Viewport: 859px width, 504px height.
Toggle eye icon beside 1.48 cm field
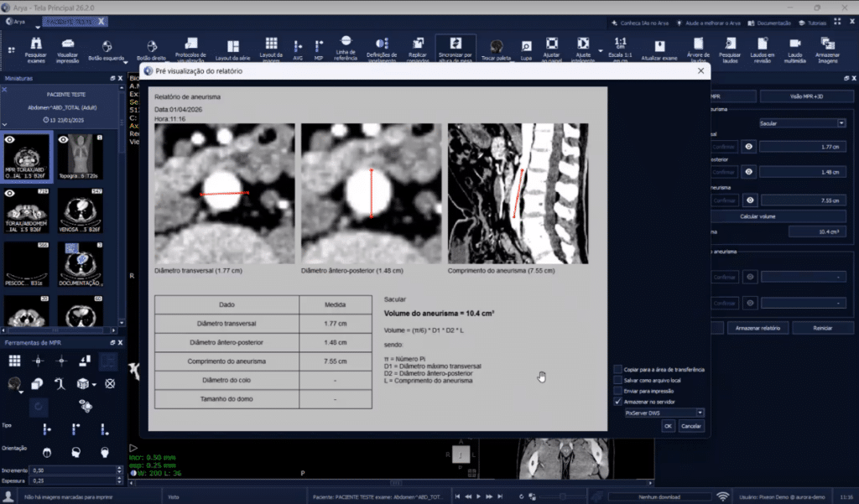(x=748, y=171)
